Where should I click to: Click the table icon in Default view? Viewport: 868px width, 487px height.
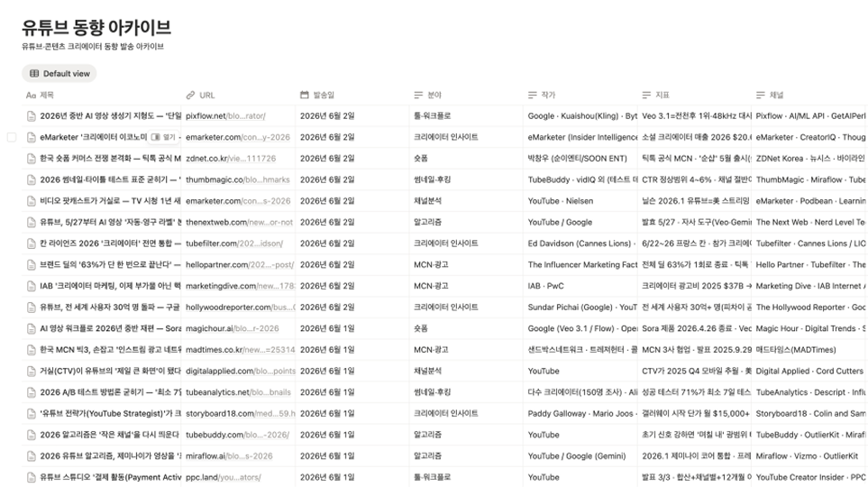[x=34, y=74]
